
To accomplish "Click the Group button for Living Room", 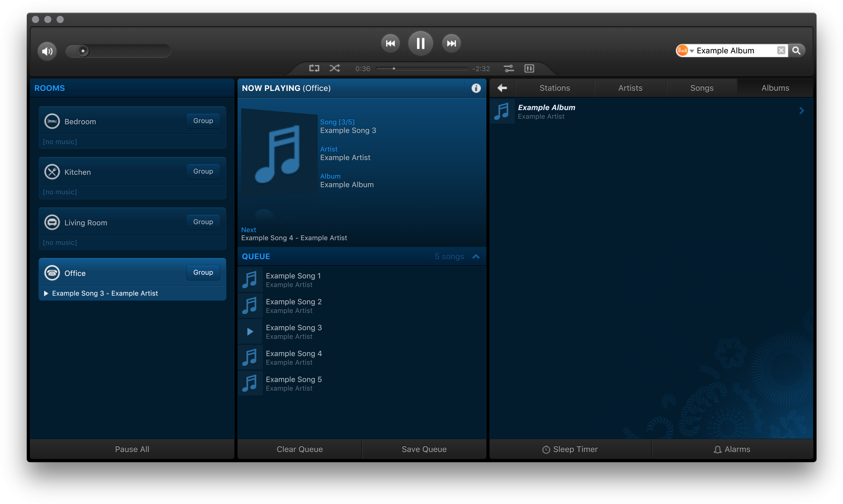I will [x=203, y=221].
